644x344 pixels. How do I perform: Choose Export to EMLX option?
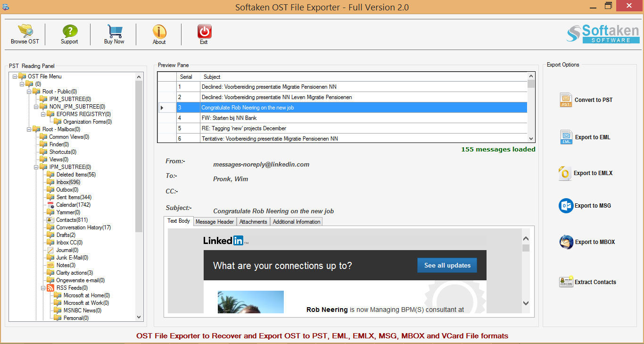[586, 173]
